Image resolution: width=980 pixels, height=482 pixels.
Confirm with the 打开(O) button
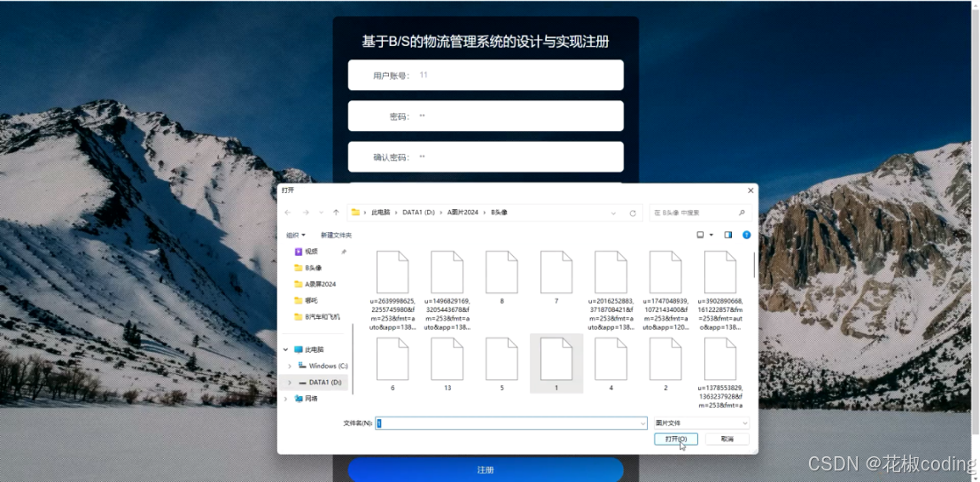tap(676, 439)
